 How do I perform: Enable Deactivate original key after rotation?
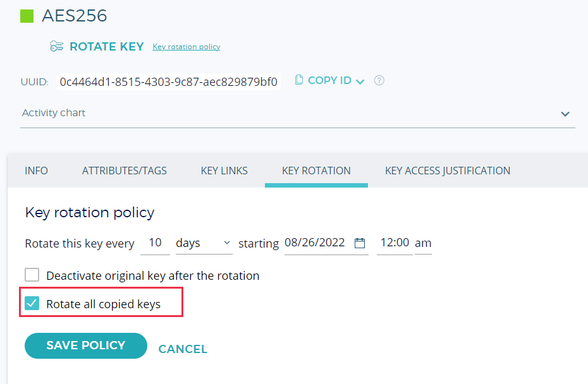click(32, 275)
